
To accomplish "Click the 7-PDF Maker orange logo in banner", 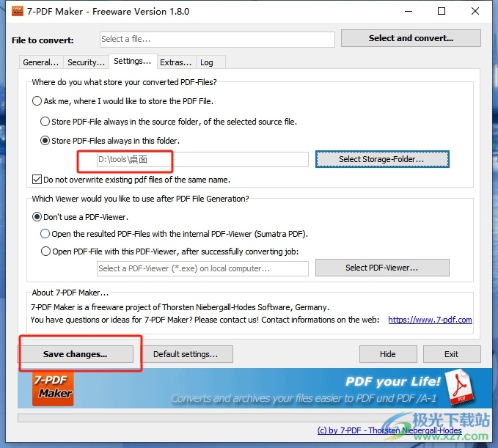I will 53,389.
